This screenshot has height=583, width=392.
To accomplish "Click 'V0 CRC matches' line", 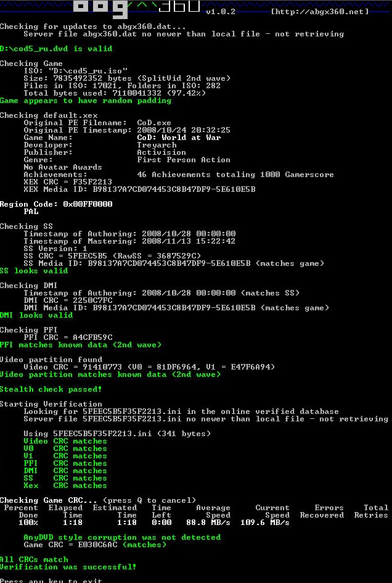I will (65, 449).
